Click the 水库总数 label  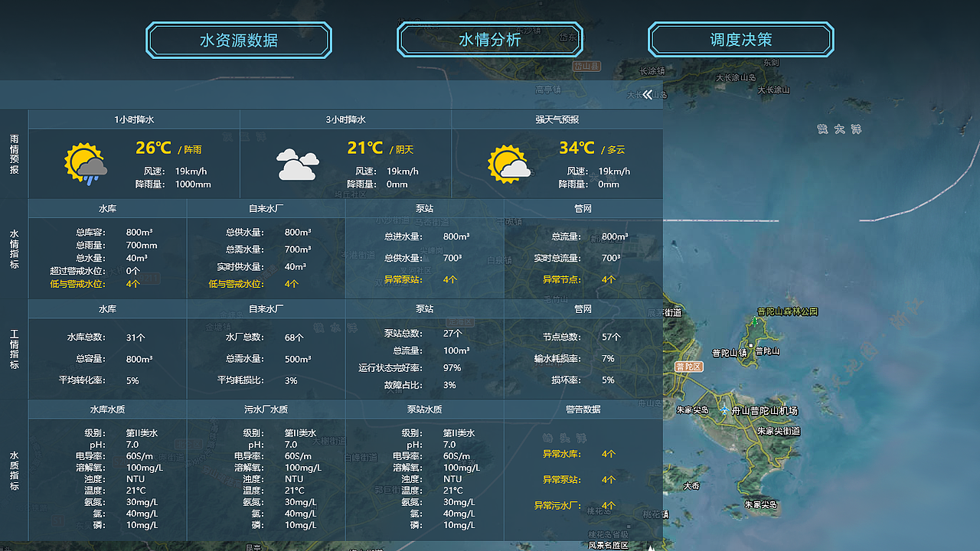pyautogui.click(x=86, y=337)
